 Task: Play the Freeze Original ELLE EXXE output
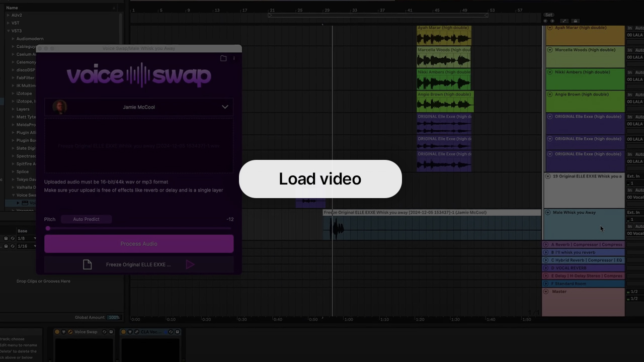(190, 264)
